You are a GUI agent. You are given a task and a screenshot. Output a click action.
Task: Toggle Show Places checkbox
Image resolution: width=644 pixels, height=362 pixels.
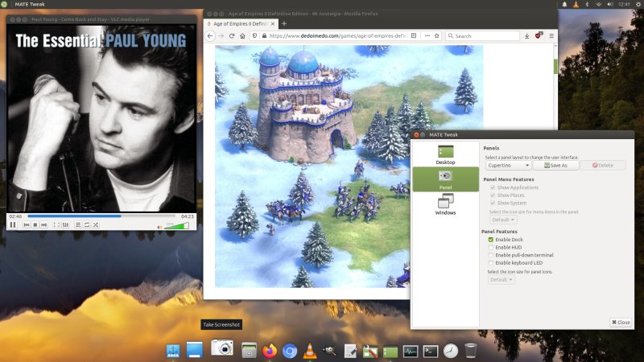pyautogui.click(x=493, y=195)
